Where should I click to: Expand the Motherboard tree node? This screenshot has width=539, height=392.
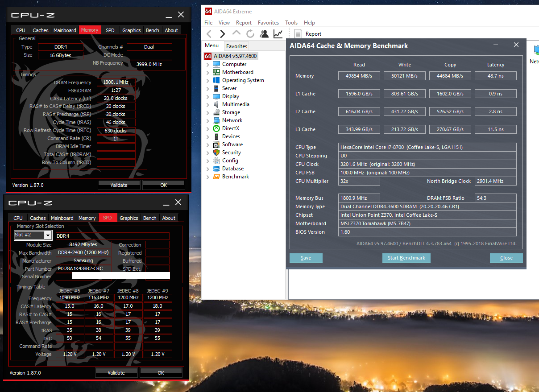pos(207,73)
